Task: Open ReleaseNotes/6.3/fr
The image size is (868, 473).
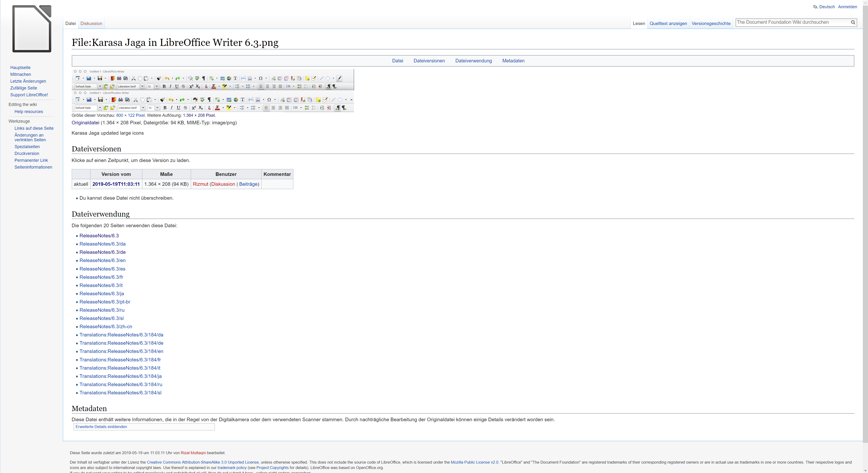Action: click(101, 277)
